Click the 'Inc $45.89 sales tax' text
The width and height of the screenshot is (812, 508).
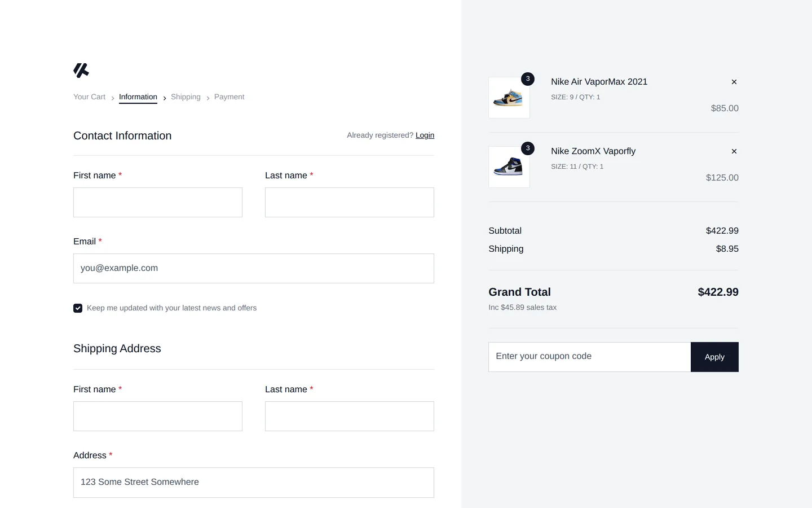pos(523,308)
